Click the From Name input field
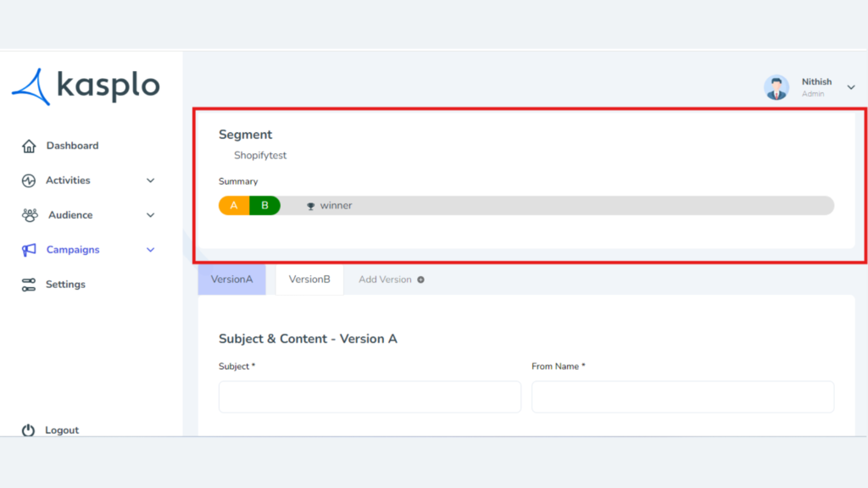 [x=682, y=396]
